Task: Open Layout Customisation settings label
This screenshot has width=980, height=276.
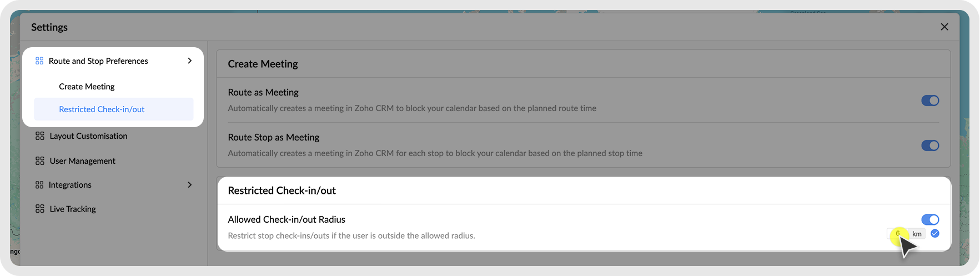Action: click(x=88, y=136)
